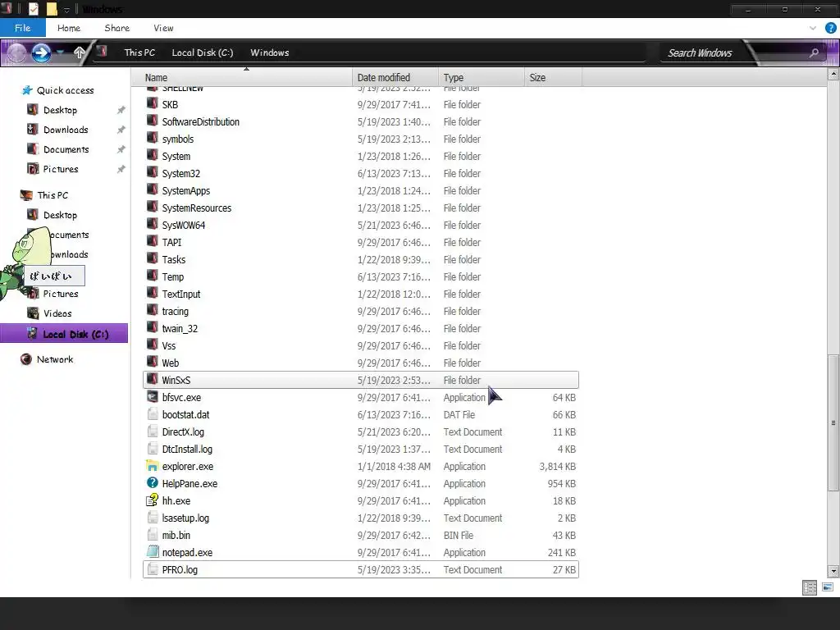
Task: Select the SystemApps folder icon
Action: tap(152, 189)
